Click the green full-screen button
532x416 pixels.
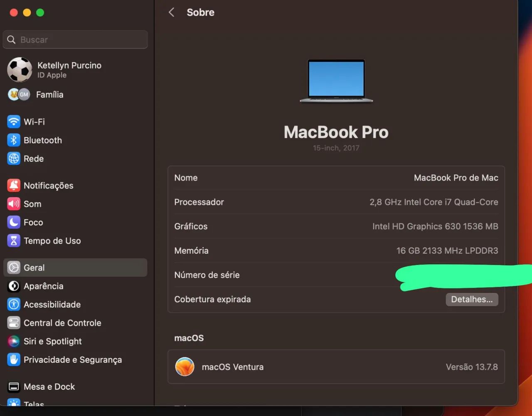40,12
